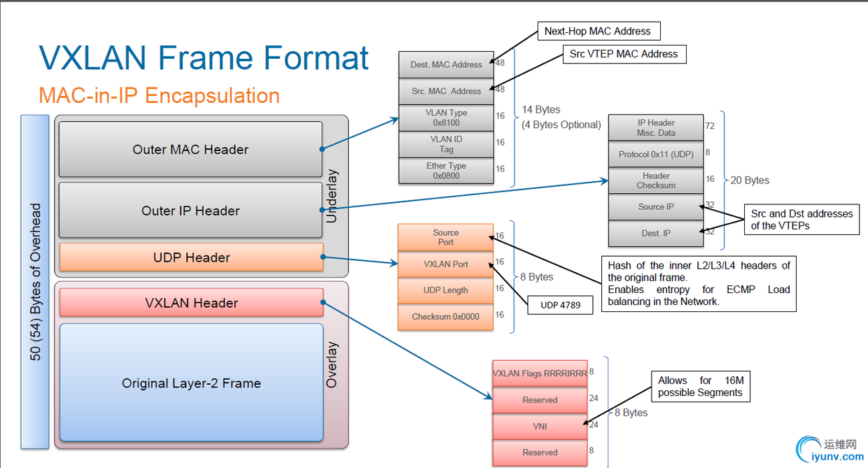Select the Outer IP Header block
868x468 pixels.
pyautogui.click(x=190, y=211)
